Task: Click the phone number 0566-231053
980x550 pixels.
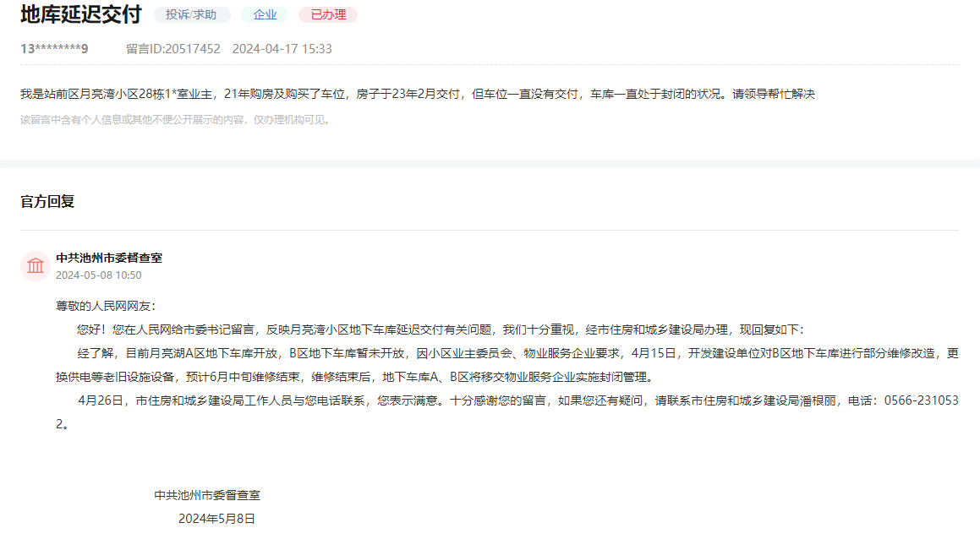Action: [x=922, y=400]
